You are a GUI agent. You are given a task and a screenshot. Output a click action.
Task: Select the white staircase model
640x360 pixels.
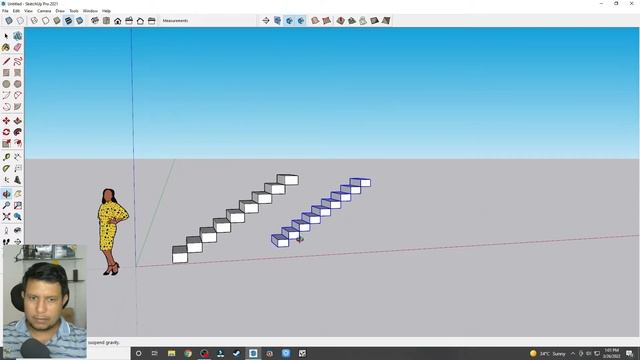point(235,218)
